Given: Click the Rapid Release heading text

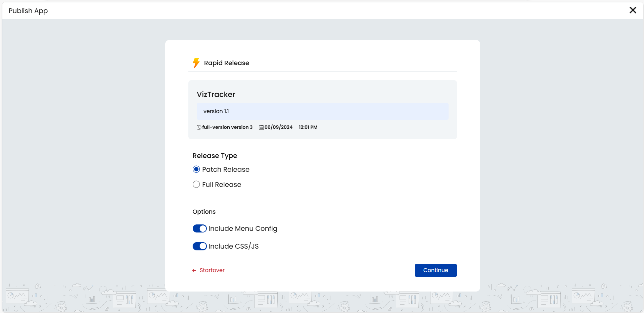Looking at the screenshot, I should [227, 63].
